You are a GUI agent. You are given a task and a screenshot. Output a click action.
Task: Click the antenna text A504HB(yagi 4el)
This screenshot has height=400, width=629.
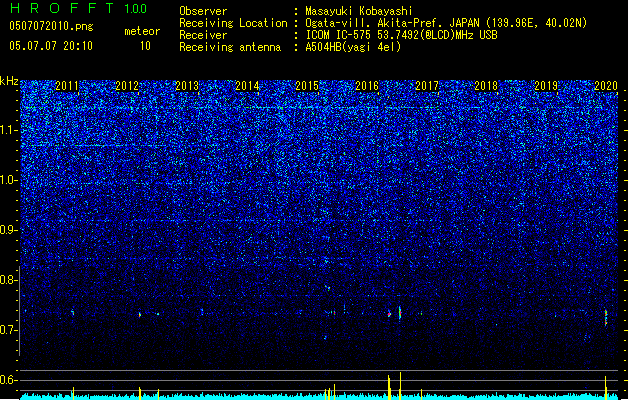[x=353, y=47]
